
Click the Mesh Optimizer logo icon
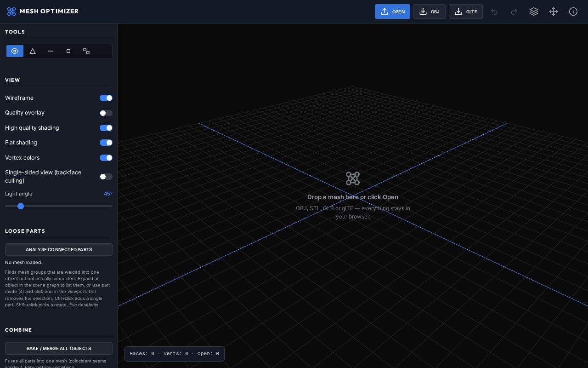click(11, 11)
